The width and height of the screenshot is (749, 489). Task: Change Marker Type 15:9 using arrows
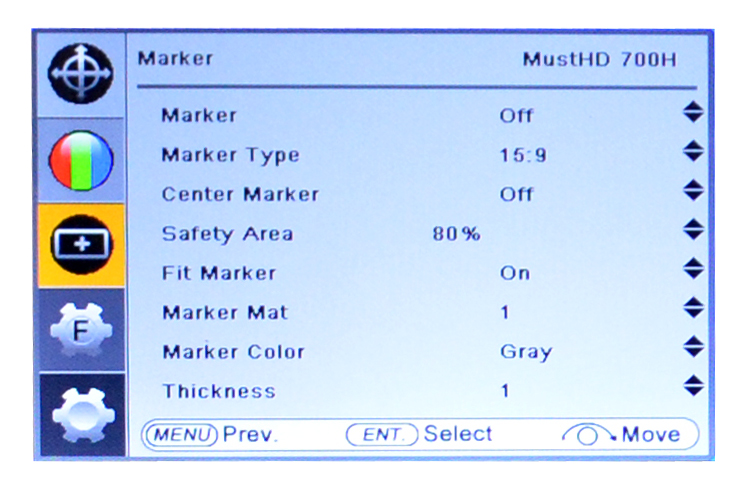click(x=694, y=153)
